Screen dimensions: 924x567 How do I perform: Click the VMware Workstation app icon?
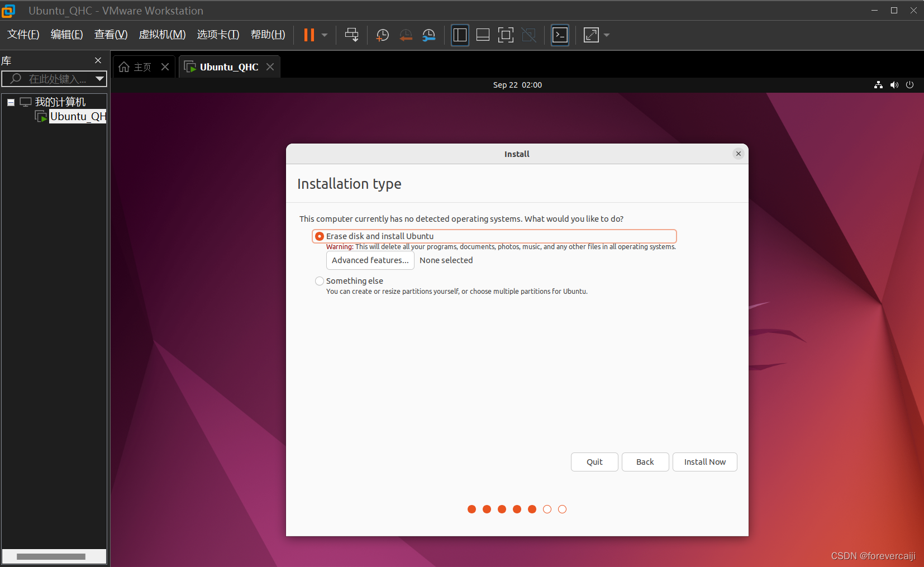coord(8,11)
